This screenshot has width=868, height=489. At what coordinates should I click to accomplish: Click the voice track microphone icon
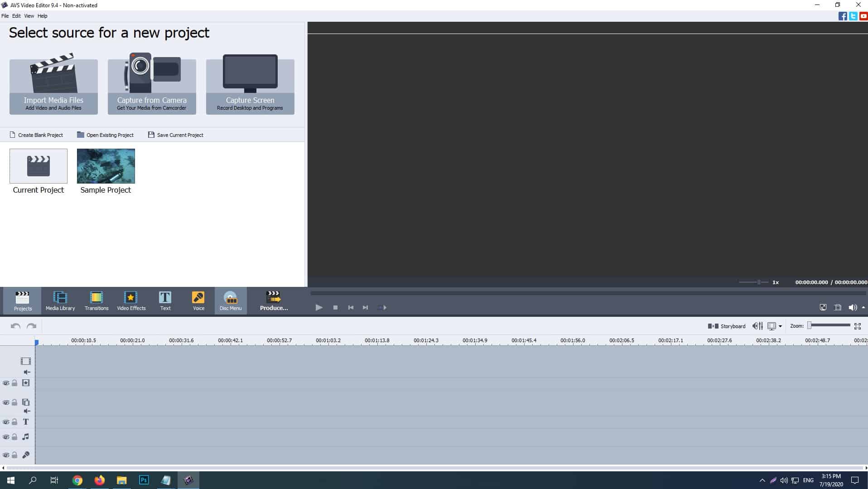pyautogui.click(x=26, y=455)
